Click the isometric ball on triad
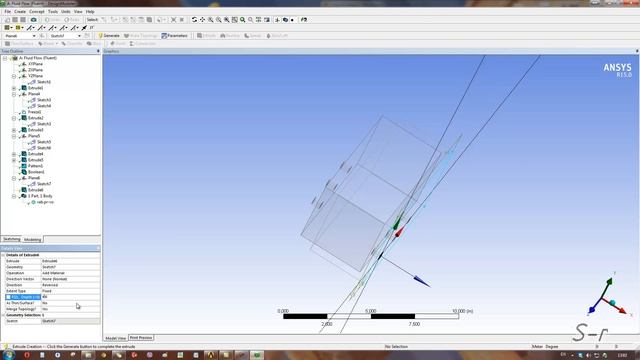Viewport: 640px width, 360px height. tap(613, 302)
